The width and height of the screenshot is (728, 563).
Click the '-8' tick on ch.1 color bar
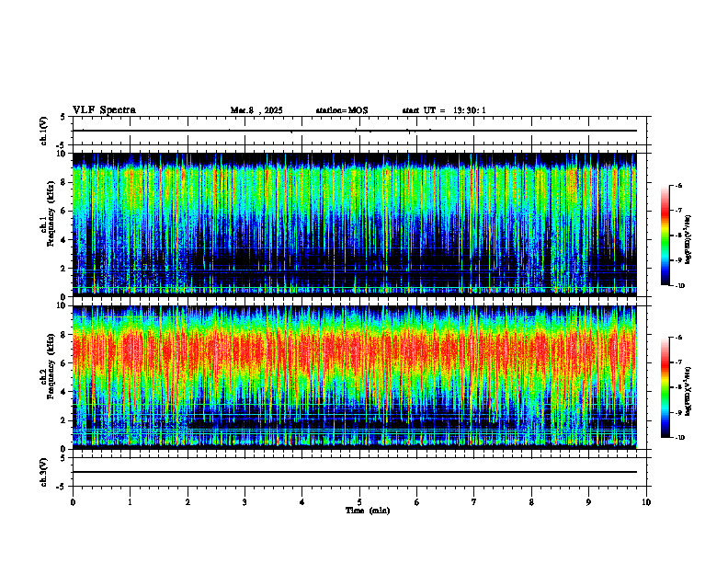click(678, 236)
